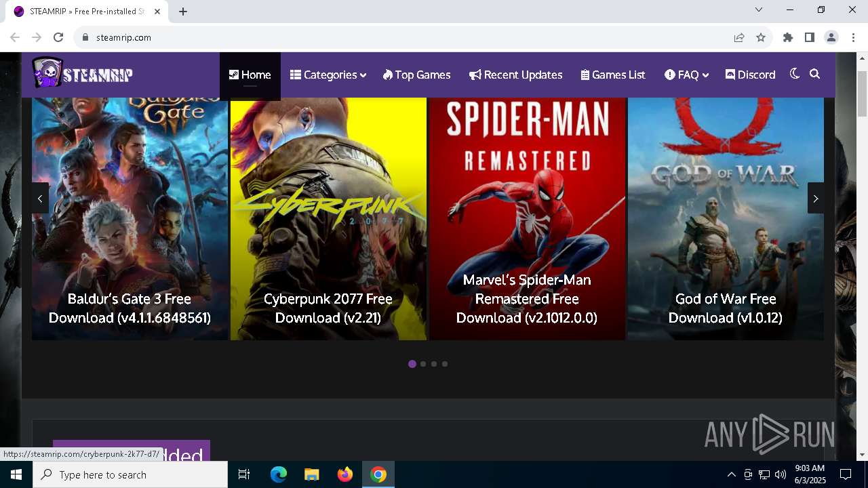Open the Games List page

point(613,75)
